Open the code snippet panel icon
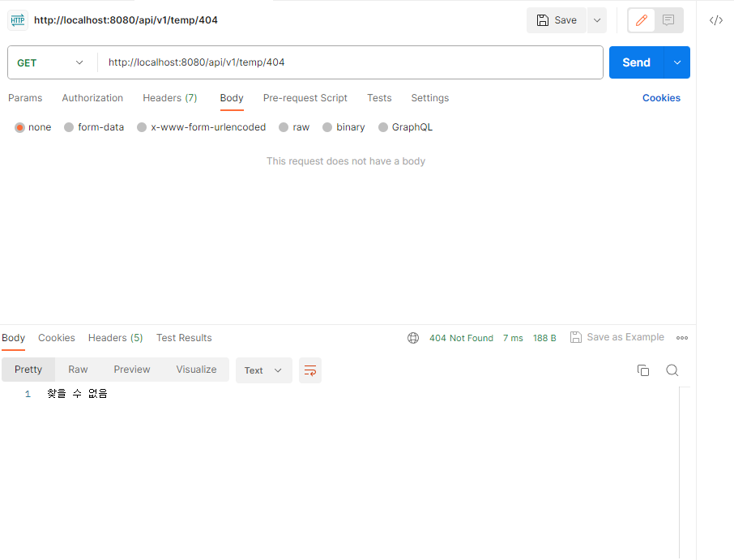Viewport: 734px width, 560px height. point(715,20)
